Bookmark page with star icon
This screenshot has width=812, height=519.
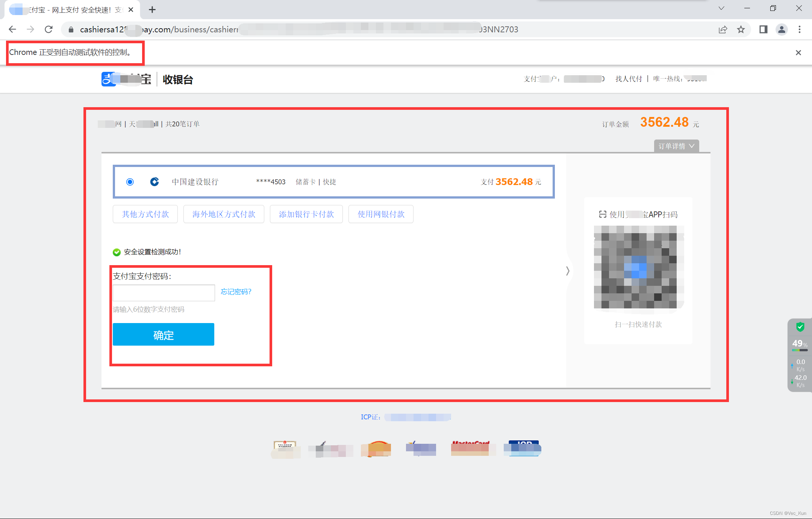(x=741, y=29)
